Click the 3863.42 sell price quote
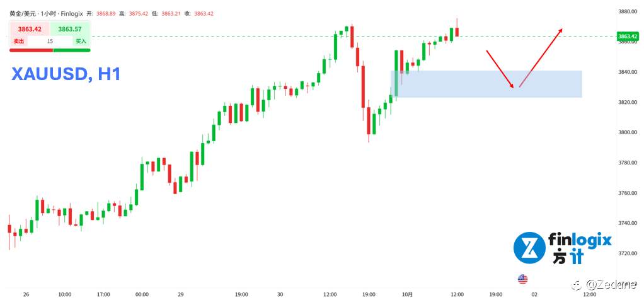644x305 pixels. pos(30,29)
